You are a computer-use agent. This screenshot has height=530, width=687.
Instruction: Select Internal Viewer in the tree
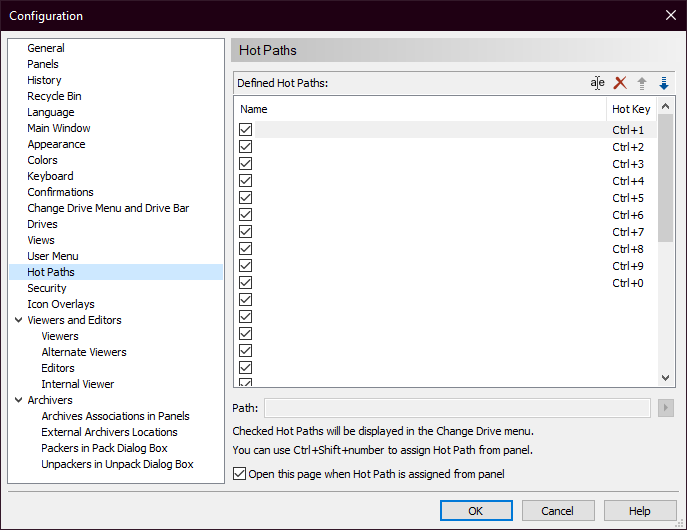click(77, 384)
